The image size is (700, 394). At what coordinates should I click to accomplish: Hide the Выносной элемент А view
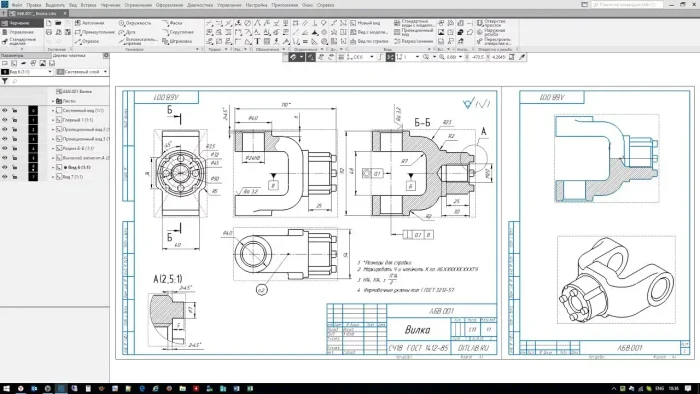coord(5,158)
